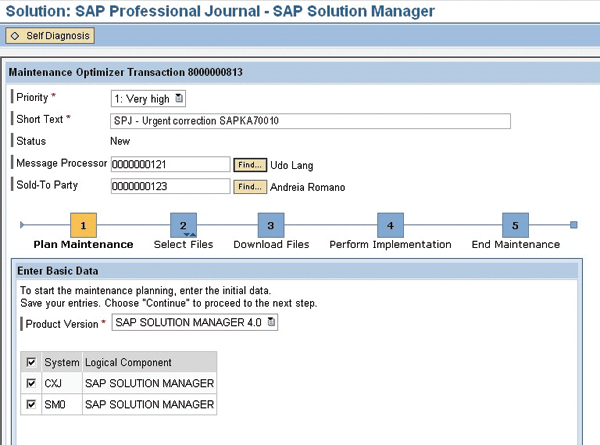Click the Priority value help icon
600x445 pixels.
[x=179, y=98]
